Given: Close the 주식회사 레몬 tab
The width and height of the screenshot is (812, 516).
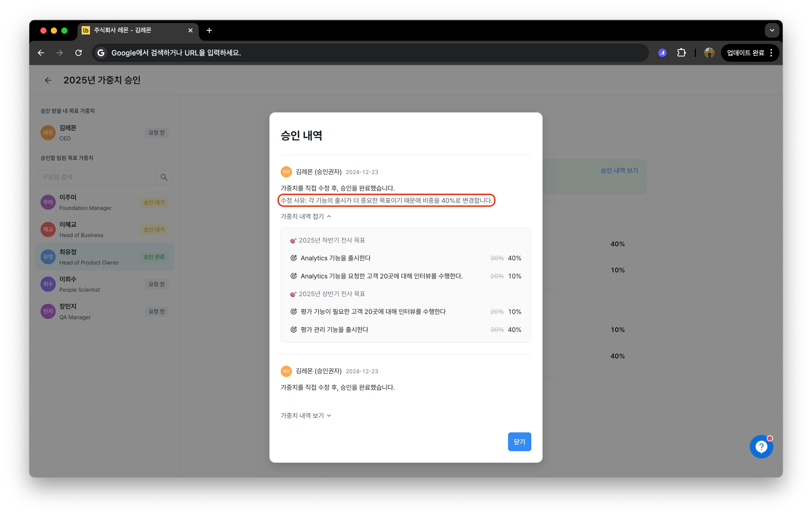Looking at the screenshot, I should pos(190,30).
